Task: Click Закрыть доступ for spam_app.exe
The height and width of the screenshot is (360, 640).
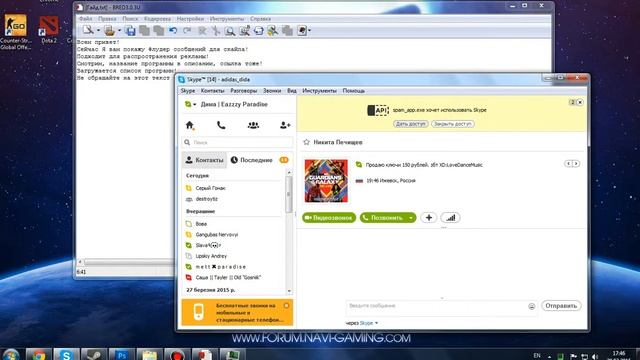Action: click(453, 124)
